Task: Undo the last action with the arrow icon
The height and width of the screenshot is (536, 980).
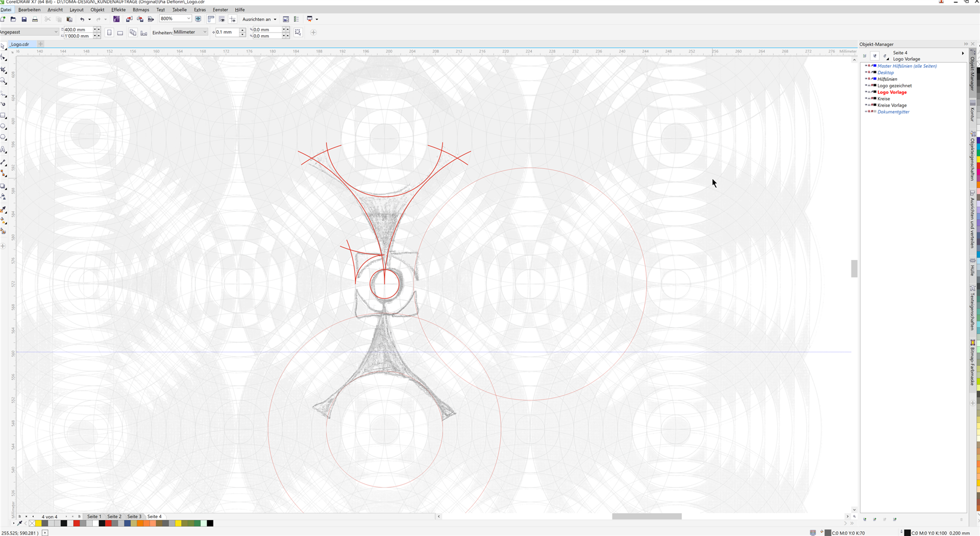Action: click(x=82, y=19)
